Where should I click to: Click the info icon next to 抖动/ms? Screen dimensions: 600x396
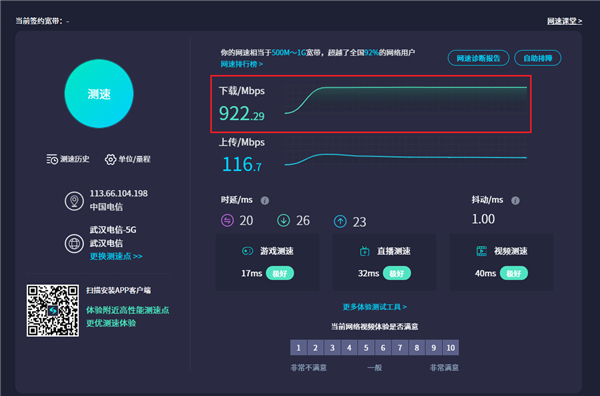515,200
